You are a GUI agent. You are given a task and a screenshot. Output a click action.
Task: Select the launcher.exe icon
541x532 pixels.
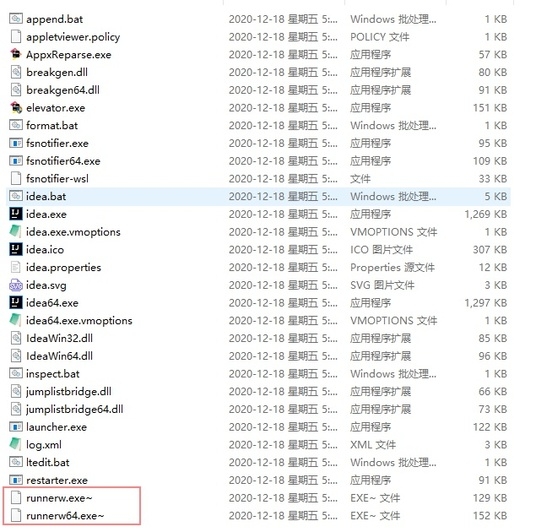tap(16, 427)
